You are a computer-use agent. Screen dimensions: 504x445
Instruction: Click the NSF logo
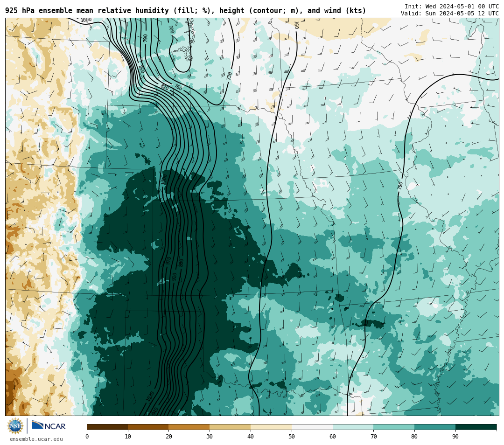click(x=15, y=426)
